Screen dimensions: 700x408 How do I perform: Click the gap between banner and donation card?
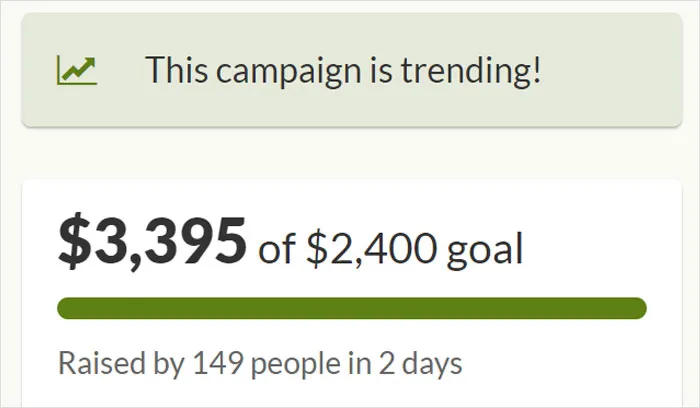tap(352, 154)
